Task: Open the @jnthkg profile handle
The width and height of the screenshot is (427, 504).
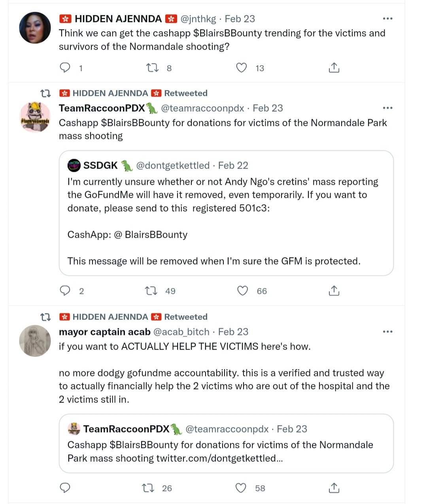Action: 198,19
